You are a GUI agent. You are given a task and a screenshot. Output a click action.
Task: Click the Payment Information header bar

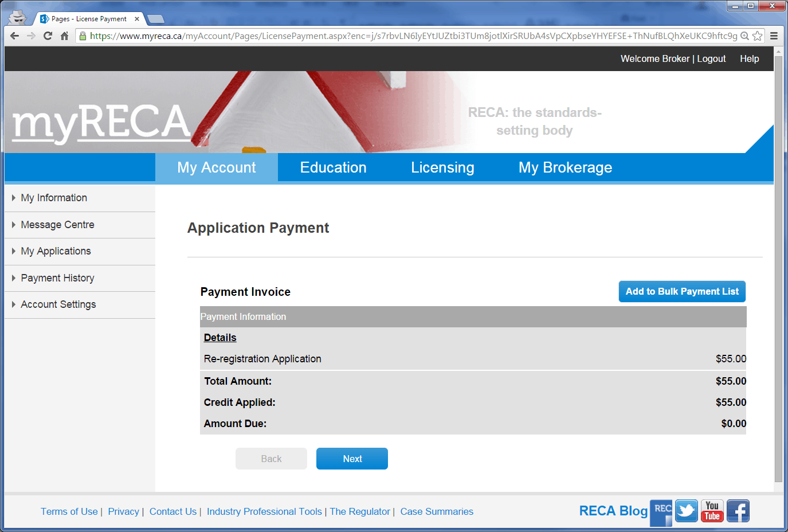click(473, 316)
